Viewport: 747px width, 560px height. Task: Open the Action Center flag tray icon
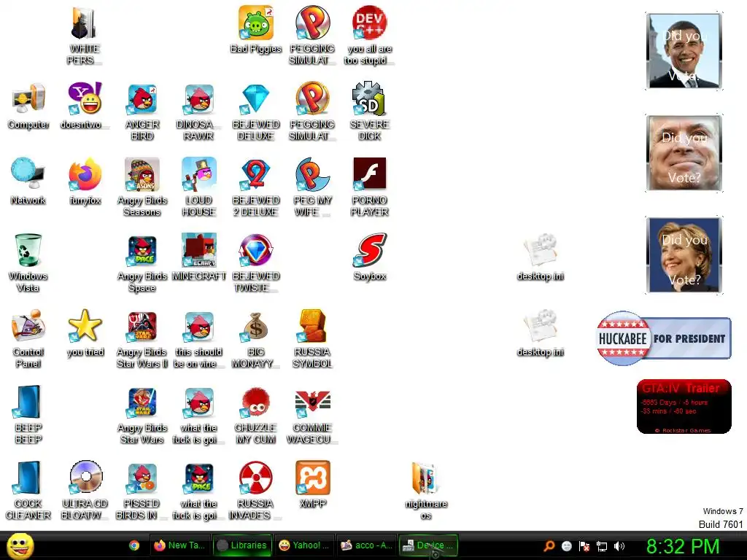tap(584, 545)
